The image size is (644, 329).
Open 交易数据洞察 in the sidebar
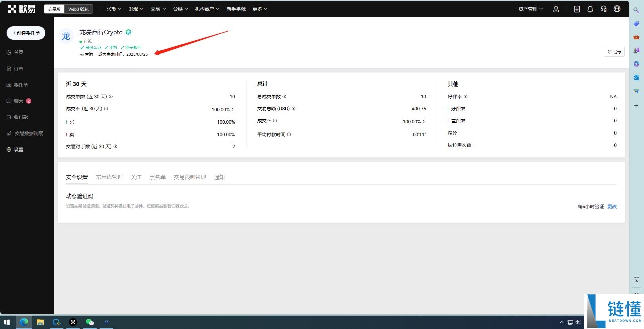pos(25,134)
